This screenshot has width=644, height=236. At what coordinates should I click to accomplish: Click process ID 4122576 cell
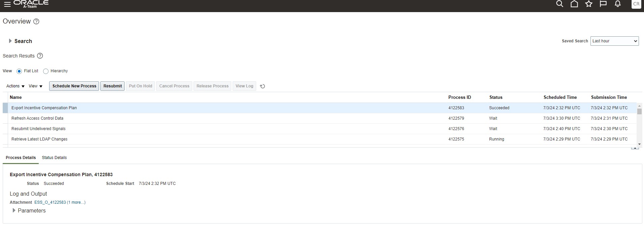(456, 129)
